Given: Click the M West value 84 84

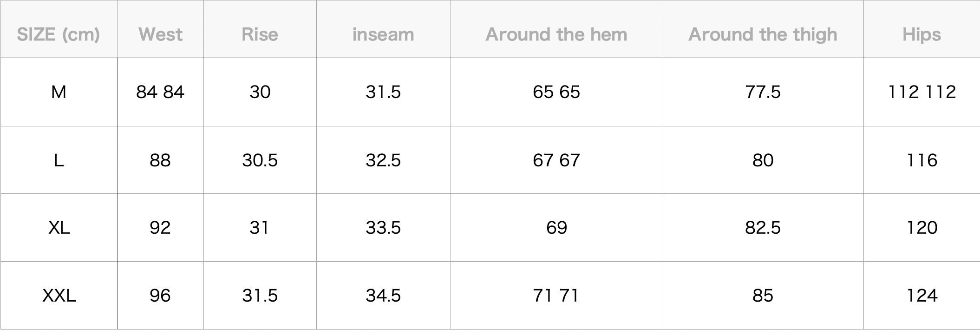Looking at the screenshot, I should 160,92.
